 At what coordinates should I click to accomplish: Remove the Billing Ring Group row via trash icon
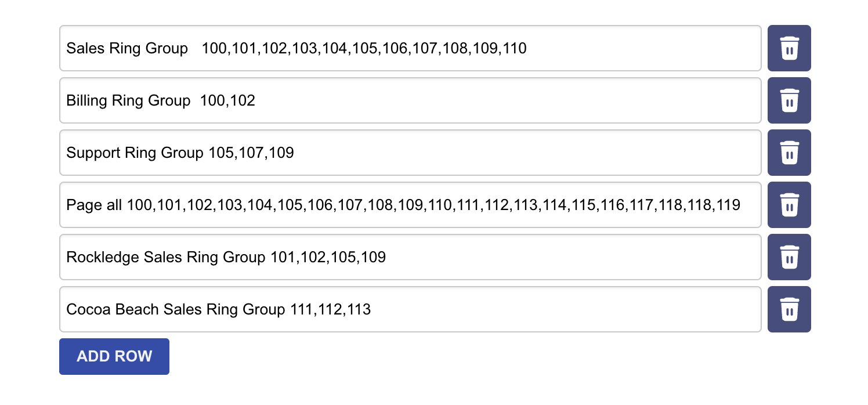pos(789,100)
